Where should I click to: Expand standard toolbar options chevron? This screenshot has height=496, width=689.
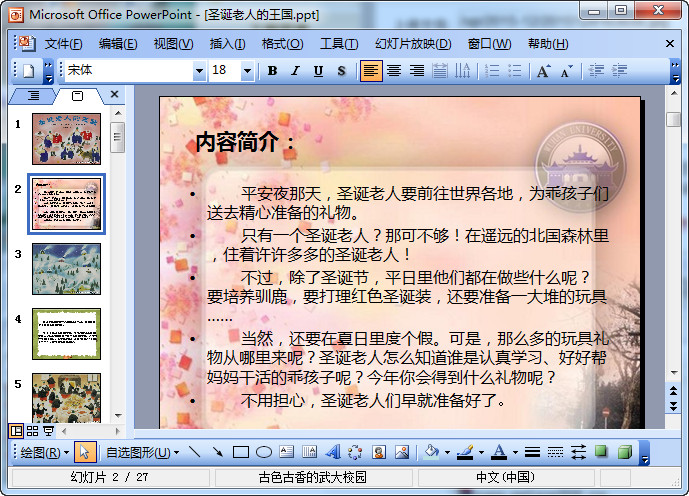click(48, 72)
